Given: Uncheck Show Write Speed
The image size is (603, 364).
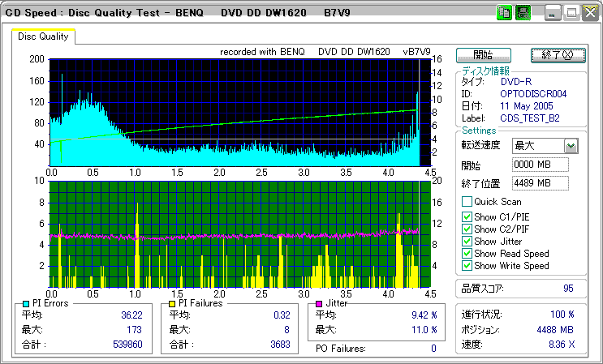Looking at the screenshot, I should pos(467,265).
